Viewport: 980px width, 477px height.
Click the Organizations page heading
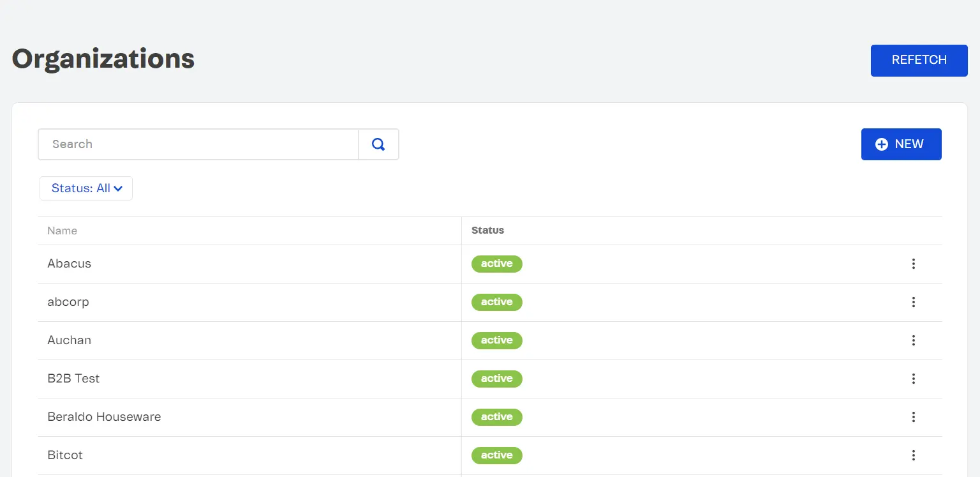coord(103,59)
